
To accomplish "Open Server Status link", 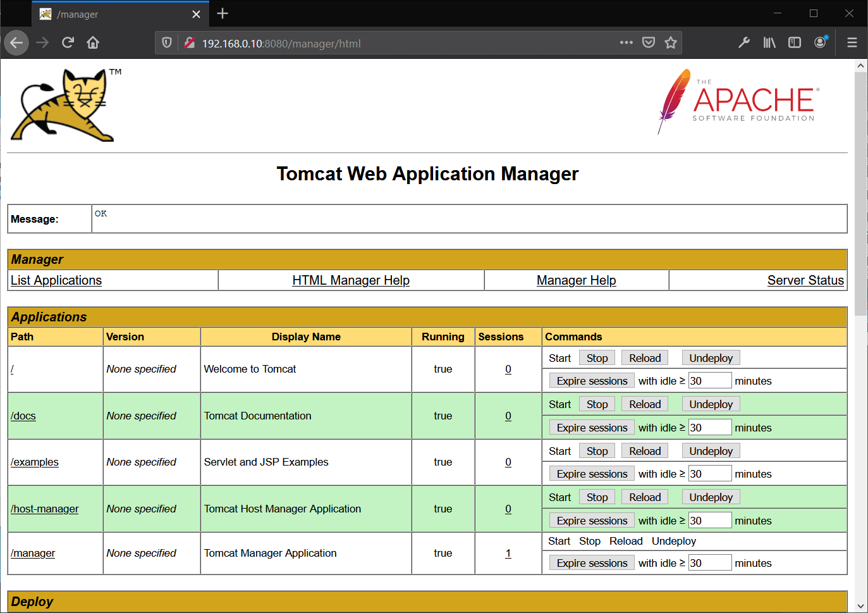I will tap(805, 280).
